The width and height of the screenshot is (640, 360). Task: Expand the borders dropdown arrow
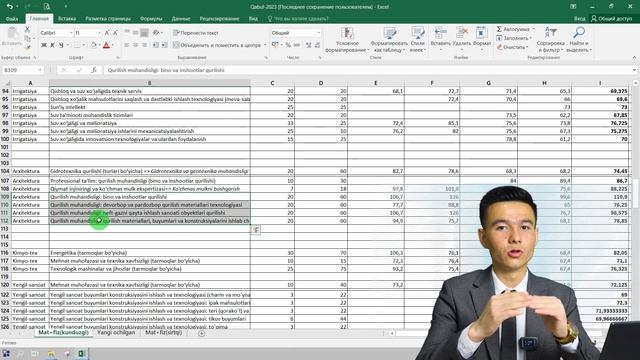pyautogui.click(x=84, y=45)
